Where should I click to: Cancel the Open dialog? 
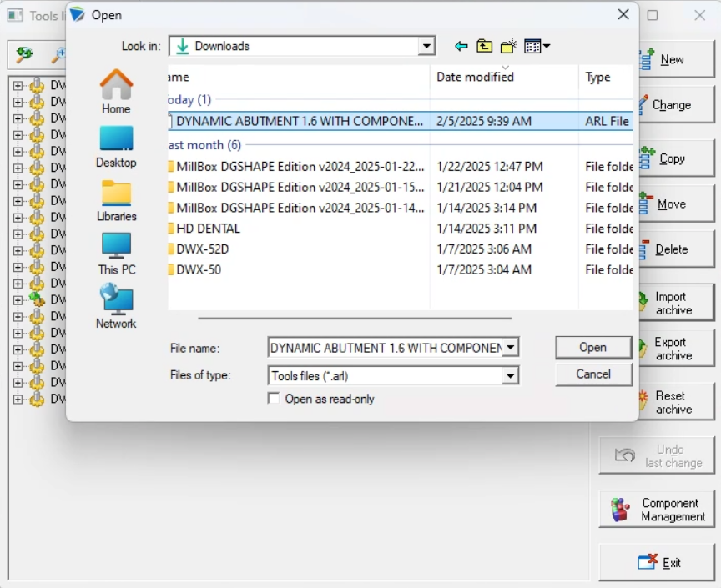coord(593,374)
